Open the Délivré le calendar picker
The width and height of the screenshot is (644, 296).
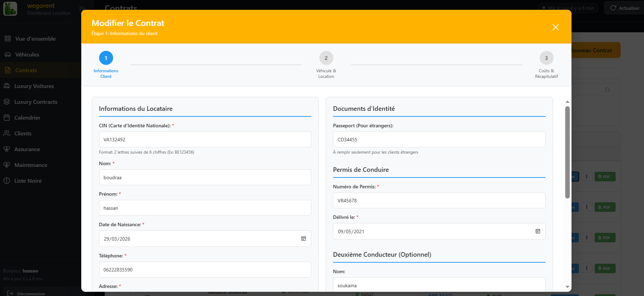click(538, 231)
